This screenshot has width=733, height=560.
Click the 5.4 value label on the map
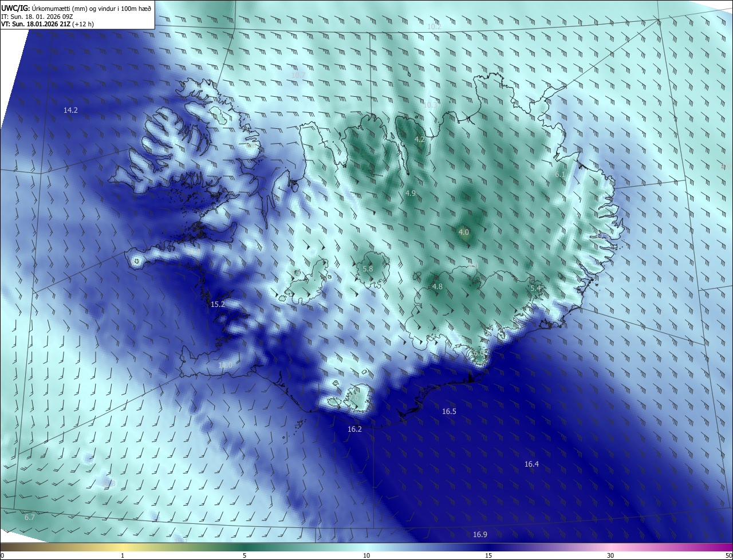pyautogui.click(x=535, y=288)
